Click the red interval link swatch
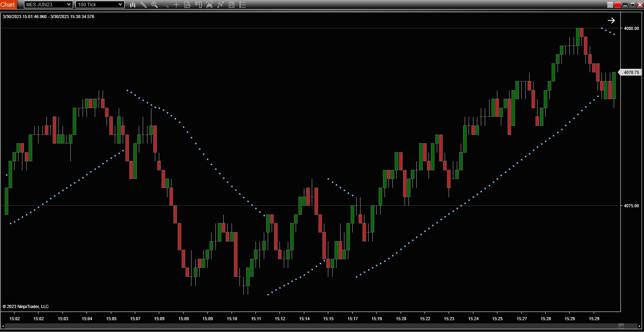Screen dimensions: 644x332 618,5
